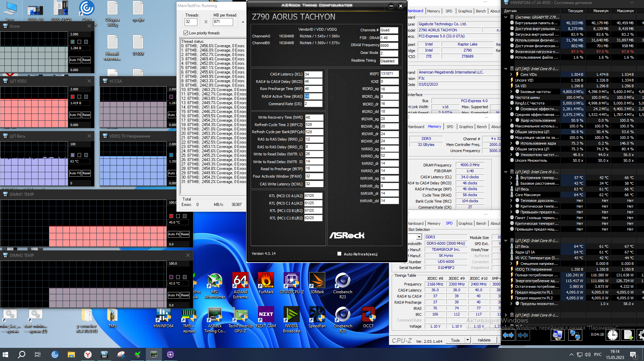Open the HWiNFO64 desktop shortcut
Viewport: 644px width, 361px height.
pos(163,318)
